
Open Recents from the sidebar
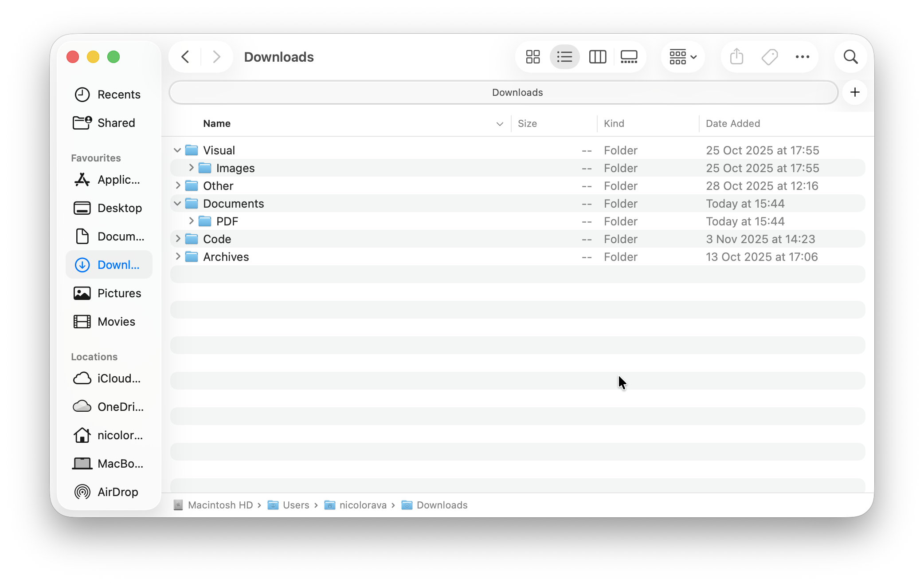coord(119,94)
